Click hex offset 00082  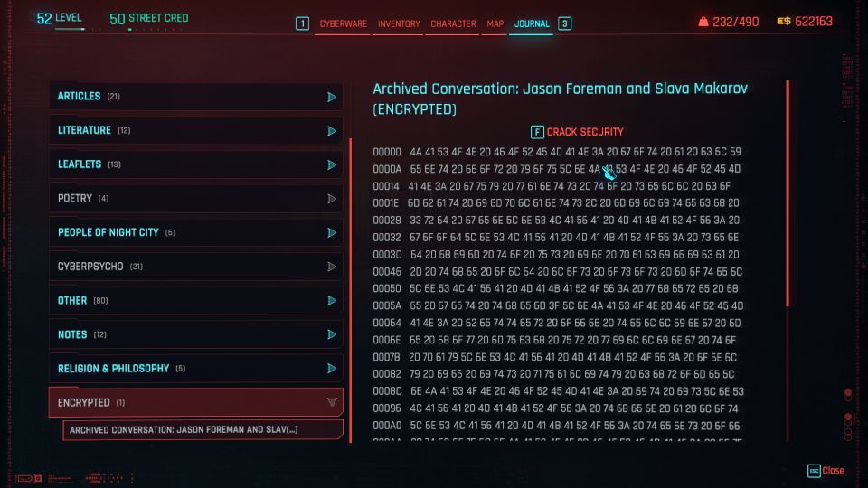[x=386, y=374]
